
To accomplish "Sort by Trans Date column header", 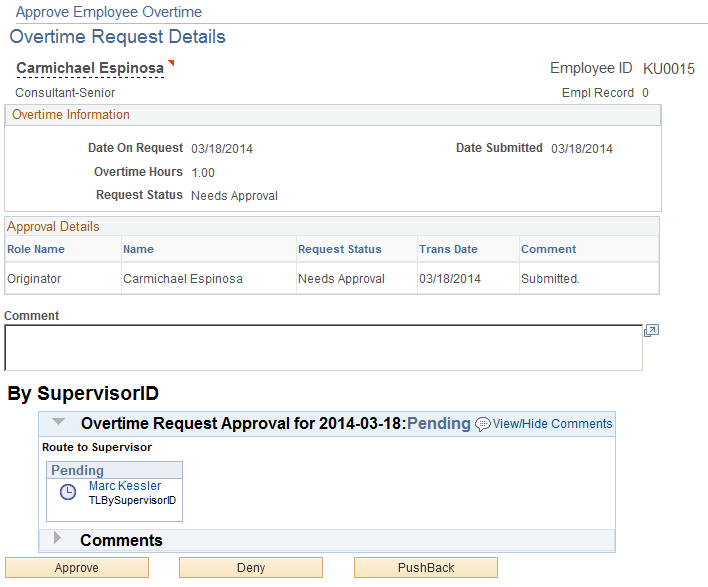I will pyautogui.click(x=448, y=249).
